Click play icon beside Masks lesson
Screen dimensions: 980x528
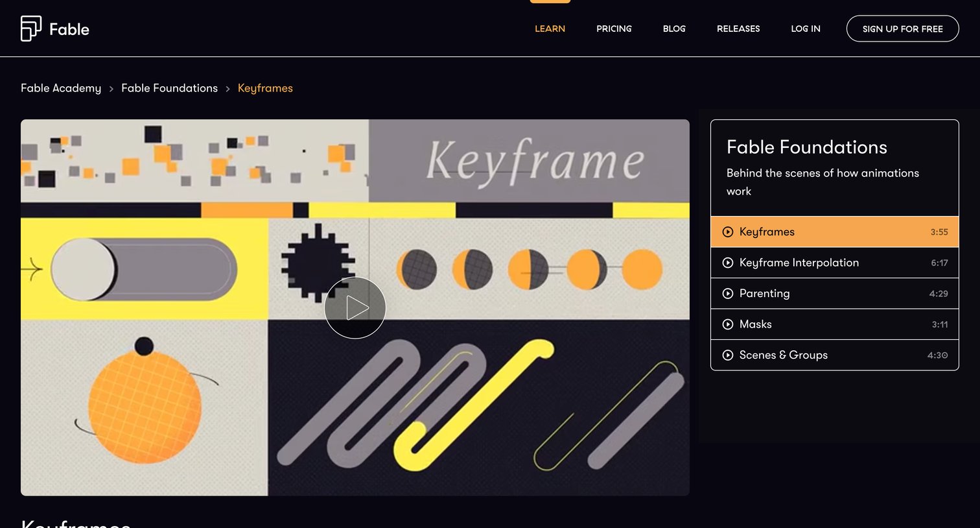(728, 324)
